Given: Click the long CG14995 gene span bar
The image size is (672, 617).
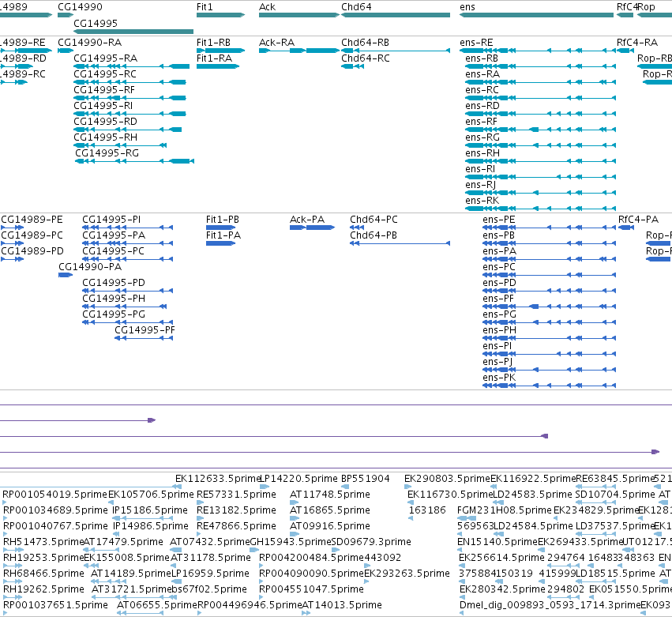Looking at the screenshot, I should click(133, 32).
